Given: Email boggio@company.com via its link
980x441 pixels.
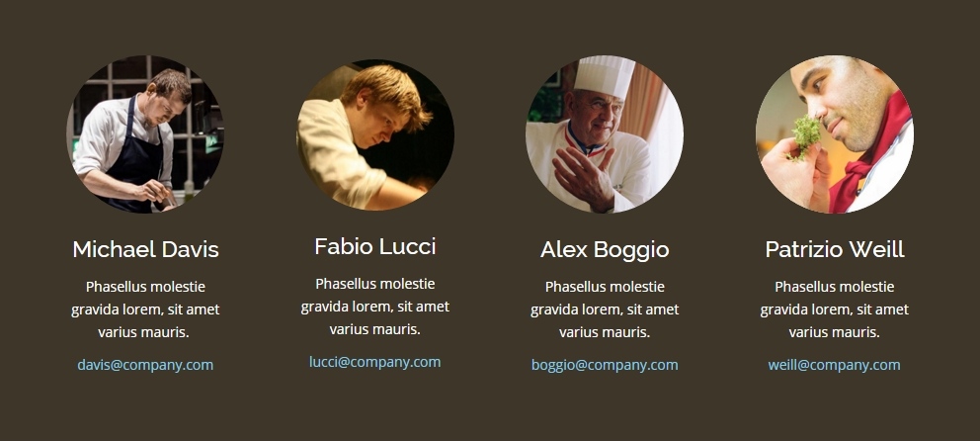Looking at the screenshot, I should click(605, 365).
